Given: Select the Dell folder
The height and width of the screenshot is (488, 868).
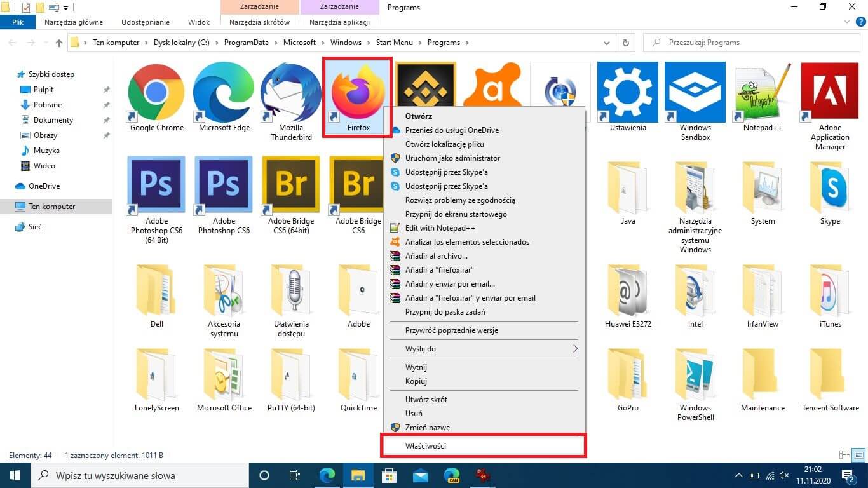Looking at the screenshot, I should (x=156, y=289).
